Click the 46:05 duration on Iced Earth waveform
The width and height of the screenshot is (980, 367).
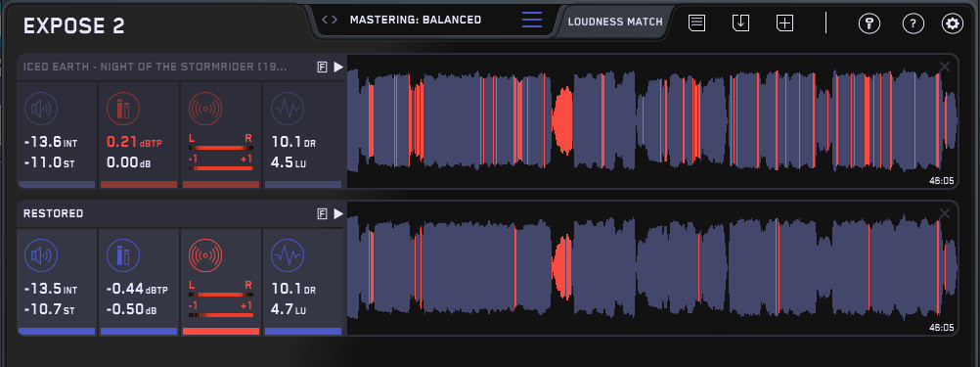tap(942, 181)
